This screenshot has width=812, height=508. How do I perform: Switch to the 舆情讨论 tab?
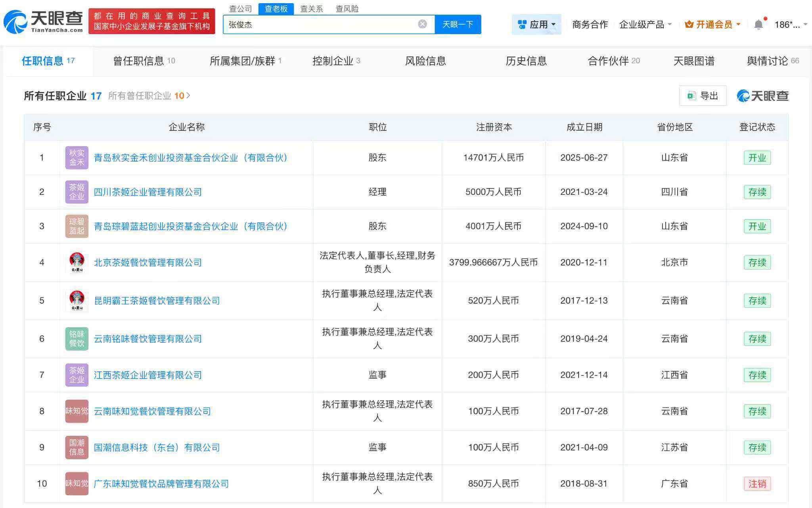click(768, 61)
